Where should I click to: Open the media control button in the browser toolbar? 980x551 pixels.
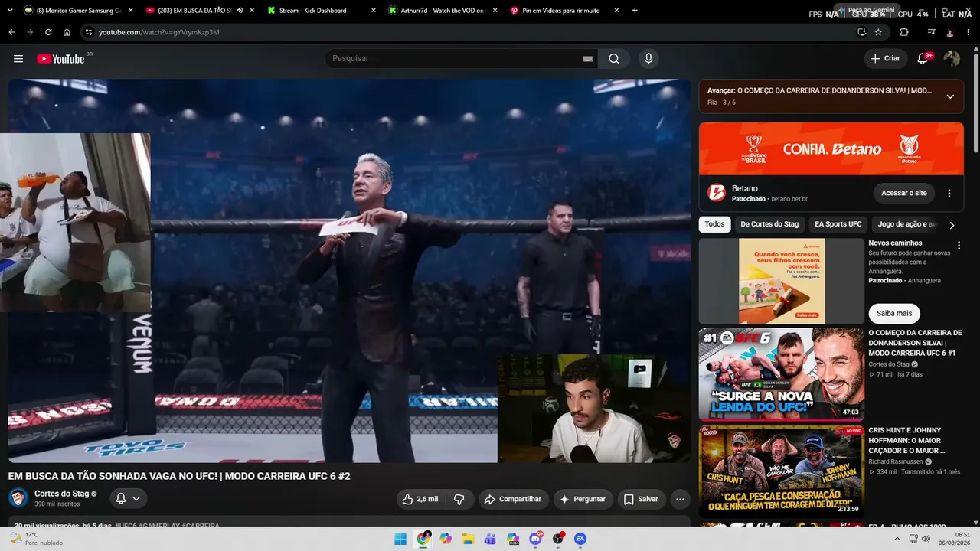click(931, 32)
